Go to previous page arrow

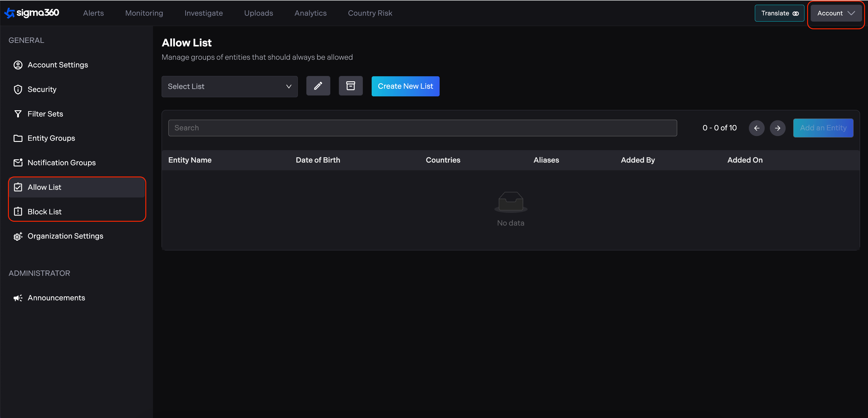pos(756,128)
